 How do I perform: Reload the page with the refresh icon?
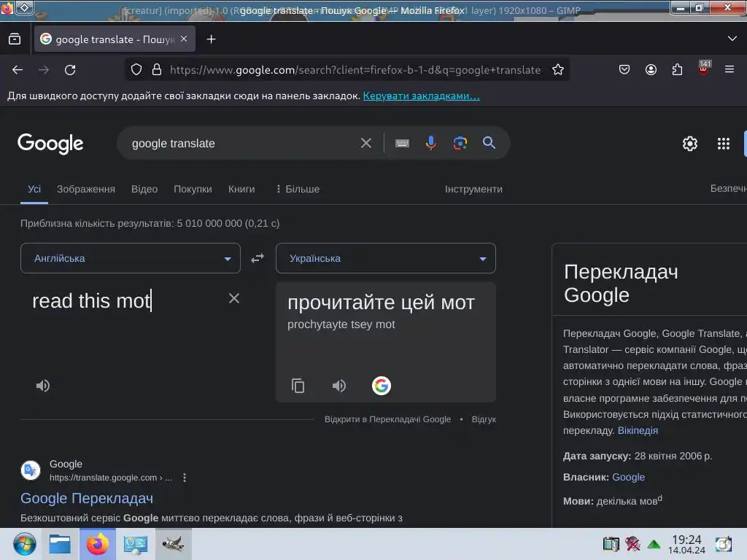(70, 70)
